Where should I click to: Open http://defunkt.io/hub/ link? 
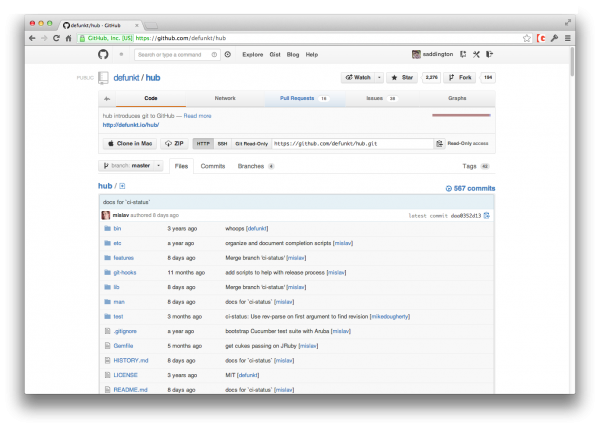(x=131, y=125)
